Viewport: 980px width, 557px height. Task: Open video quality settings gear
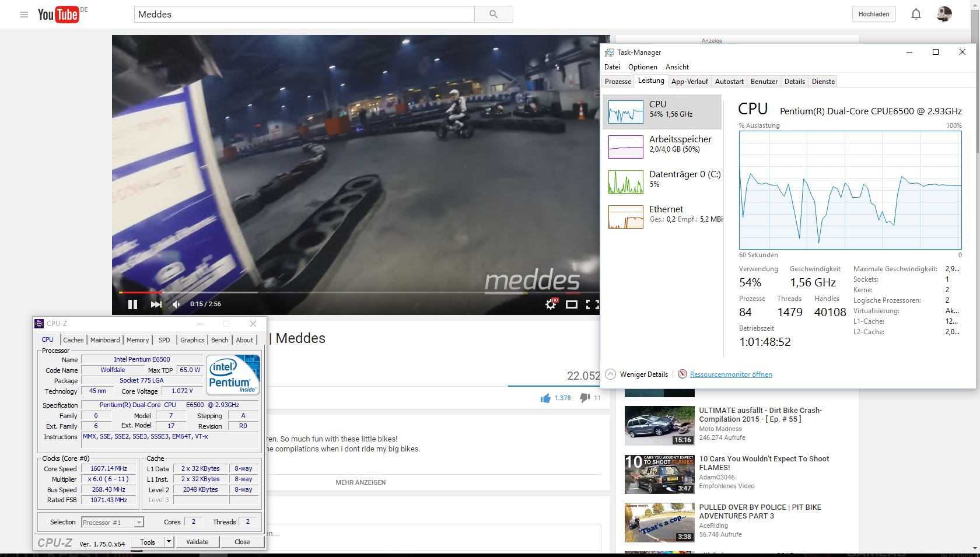click(551, 304)
